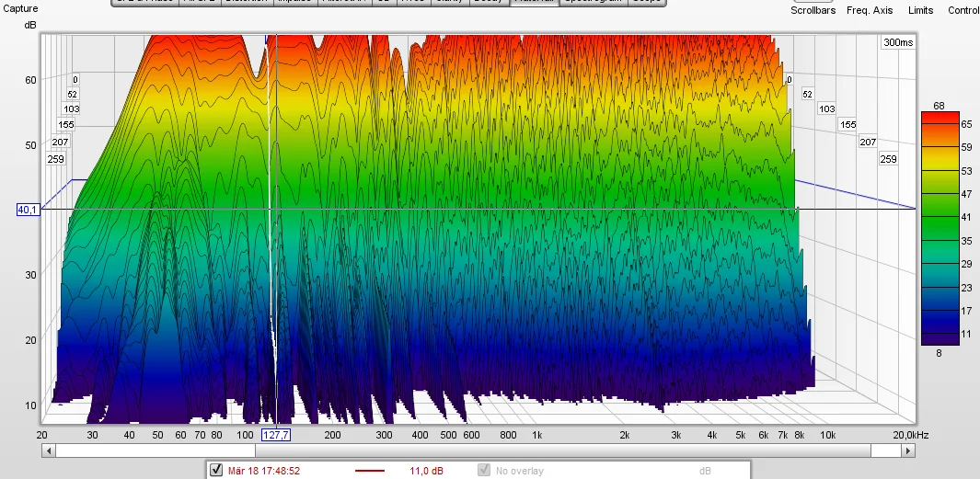
Task: Click the 127,7 cursor frequency box
Action: click(276, 435)
